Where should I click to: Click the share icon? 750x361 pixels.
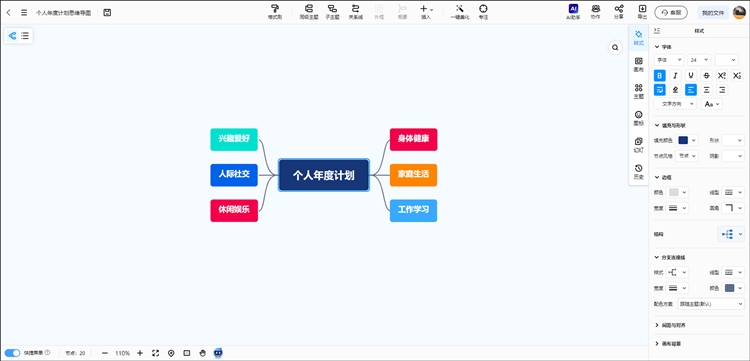coord(619,12)
